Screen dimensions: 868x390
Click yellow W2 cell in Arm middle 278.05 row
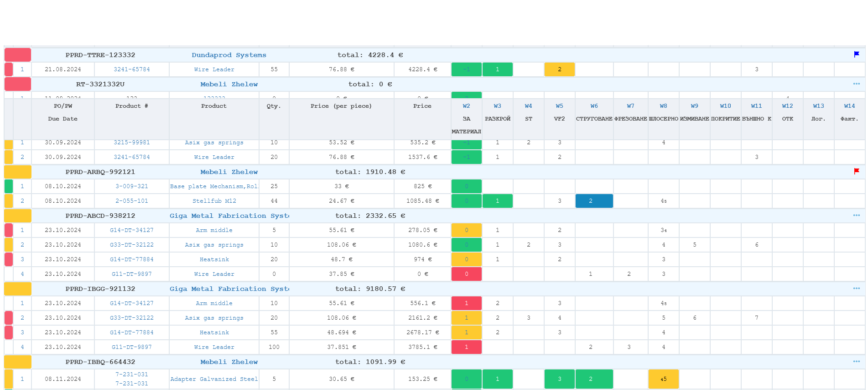[x=466, y=230]
